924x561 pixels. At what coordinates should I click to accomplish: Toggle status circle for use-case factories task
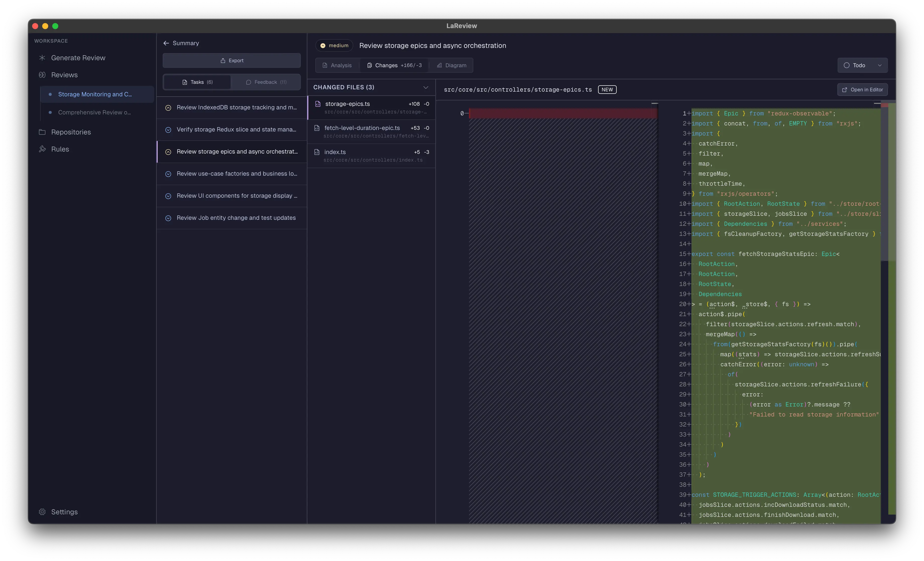pyautogui.click(x=168, y=174)
